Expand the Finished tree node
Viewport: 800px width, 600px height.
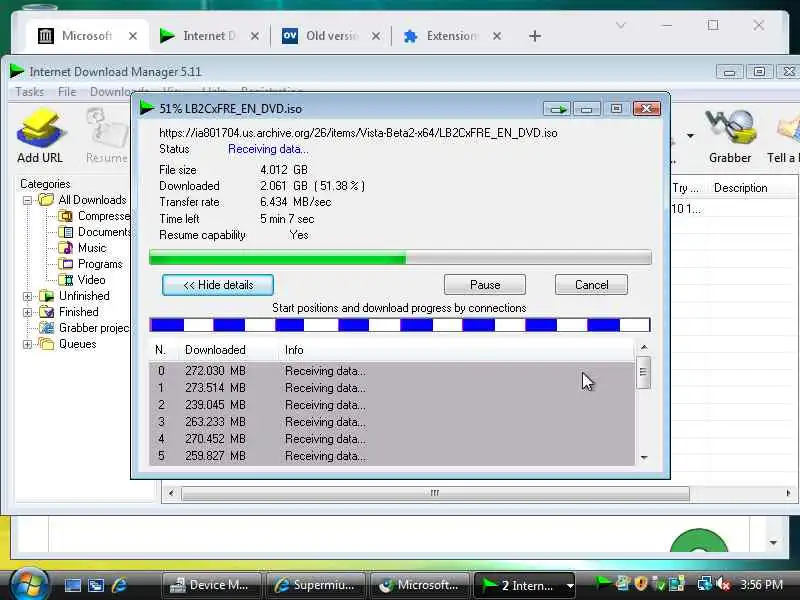coord(28,312)
